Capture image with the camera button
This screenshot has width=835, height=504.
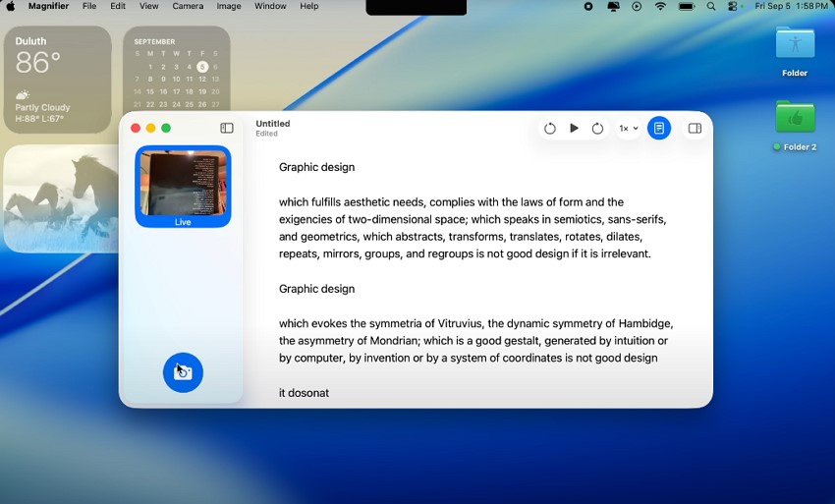pos(183,372)
